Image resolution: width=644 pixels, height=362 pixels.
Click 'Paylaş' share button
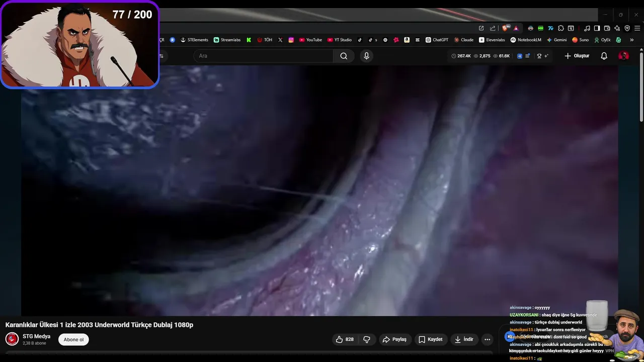click(x=394, y=339)
